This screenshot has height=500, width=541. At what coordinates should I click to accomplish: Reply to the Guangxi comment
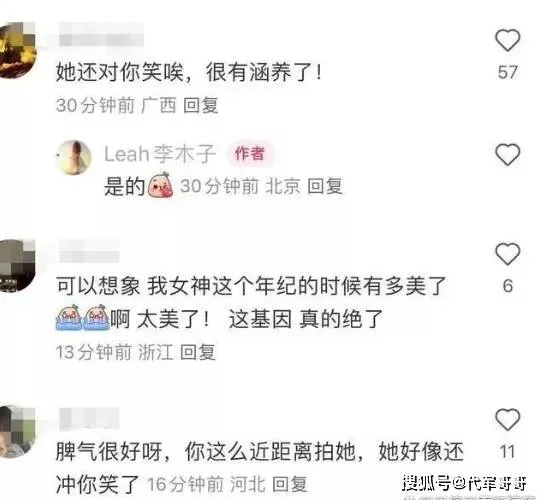click(x=200, y=105)
